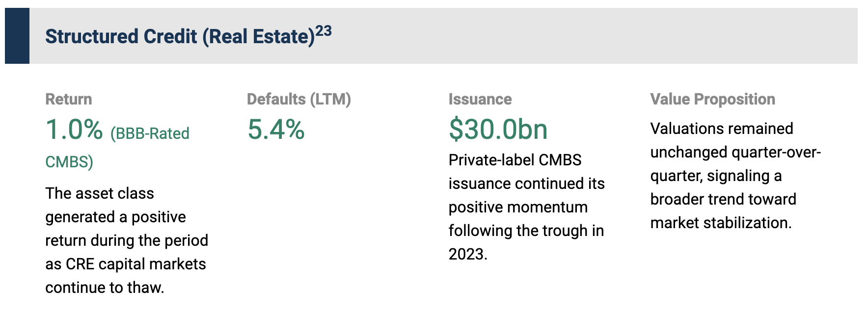Click the 'Valuations remained' text line
The width and height of the screenshot is (868, 313).
[722, 129]
